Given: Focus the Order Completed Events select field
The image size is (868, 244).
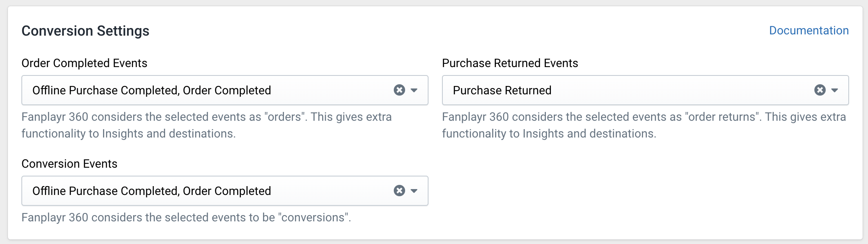Looking at the screenshot, I should (x=225, y=90).
